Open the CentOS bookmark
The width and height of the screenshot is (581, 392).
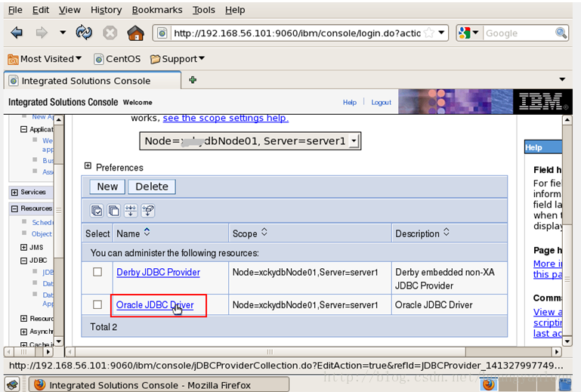coord(117,59)
